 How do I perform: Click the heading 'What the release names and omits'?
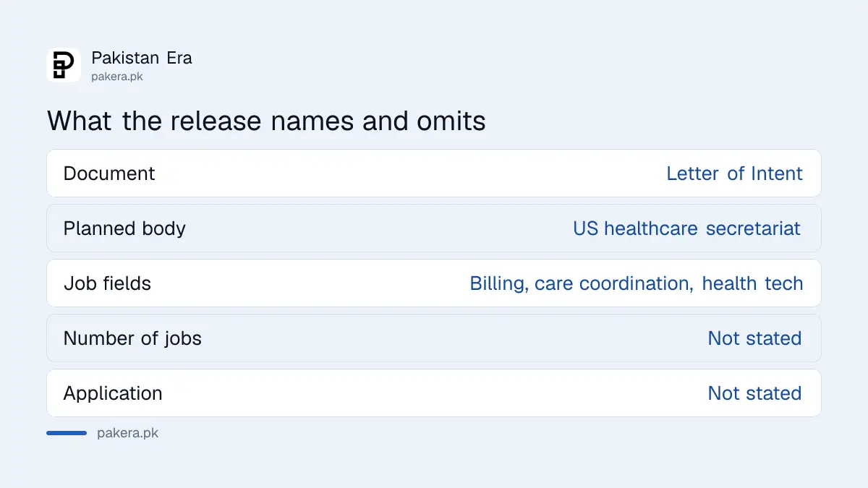pos(266,121)
